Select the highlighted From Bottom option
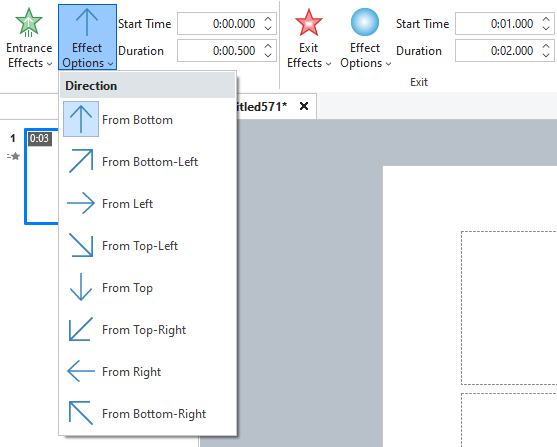The height and width of the screenshot is (447, 557). coord(147,120)
